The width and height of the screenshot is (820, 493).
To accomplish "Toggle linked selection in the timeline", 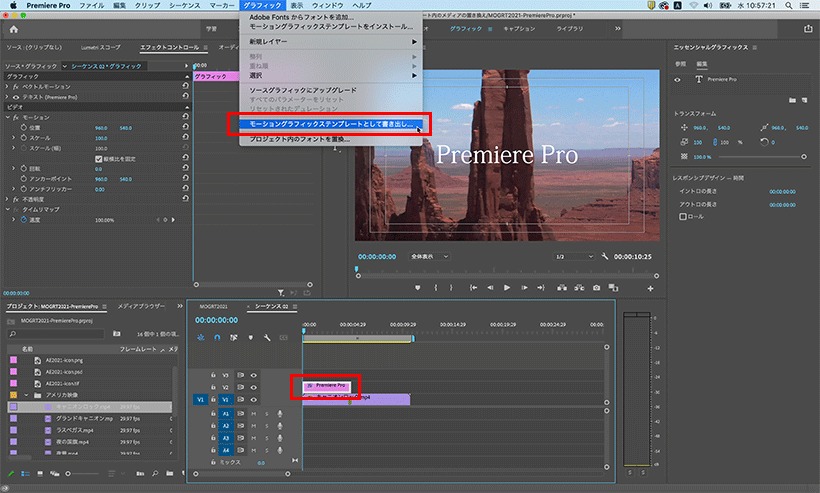I will click(234, 338).
